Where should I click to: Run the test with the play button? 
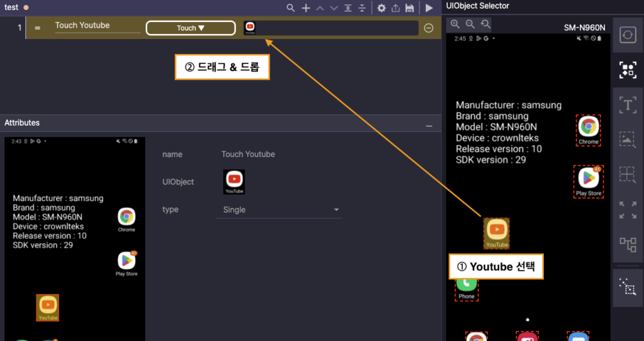(429, 8)
